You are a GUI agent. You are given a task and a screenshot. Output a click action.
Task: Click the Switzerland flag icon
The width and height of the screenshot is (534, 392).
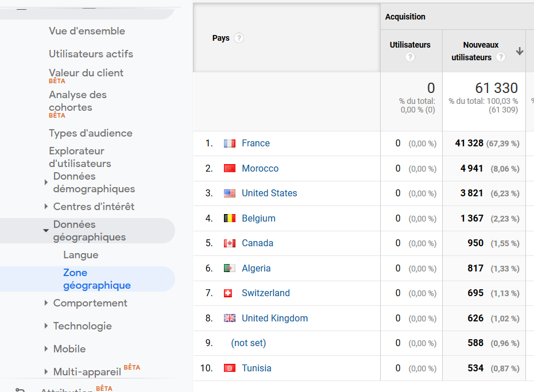228,293
